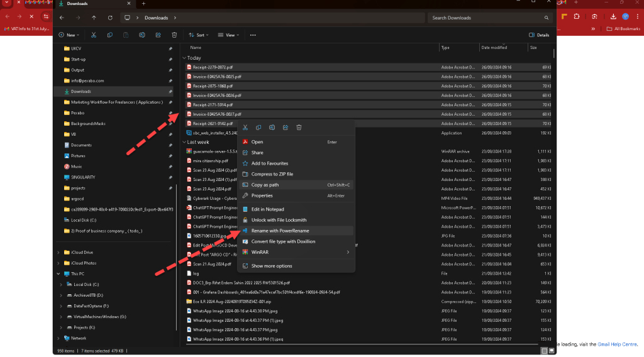Click the Share icon in context menu
This screenshot has height=357, width=644.
pyautogui.click(x=286, y=127)
